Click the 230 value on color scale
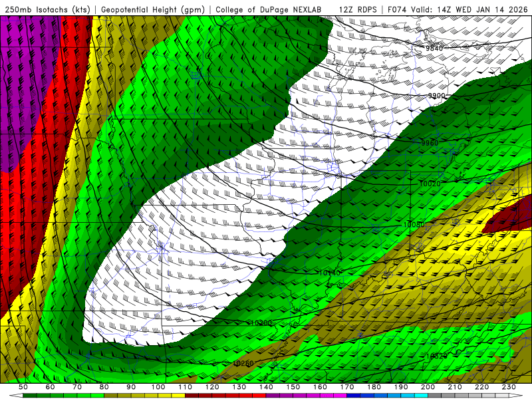 pyautogui.click(x=509, y=387)
